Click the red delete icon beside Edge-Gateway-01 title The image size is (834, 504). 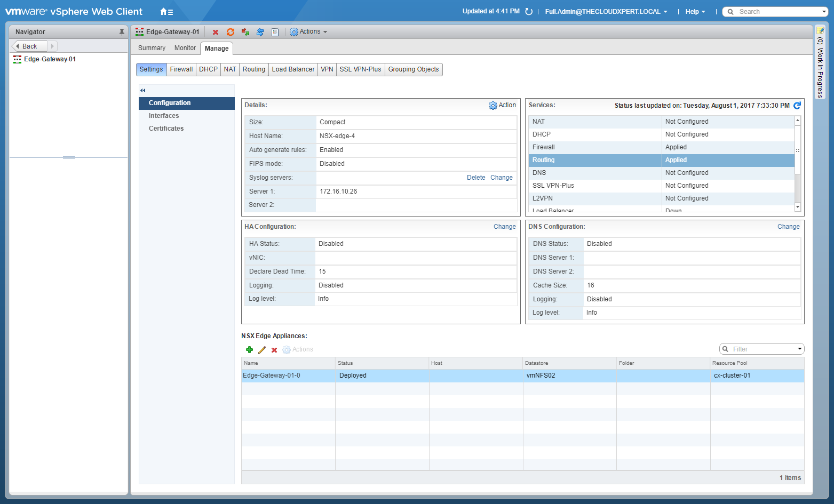[216, 32]
